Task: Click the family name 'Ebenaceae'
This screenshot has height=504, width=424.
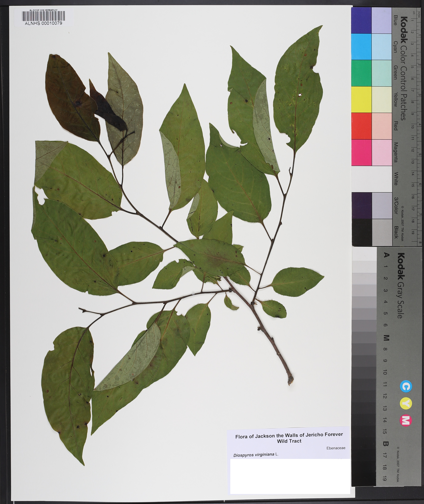Action: coord(336,448)
